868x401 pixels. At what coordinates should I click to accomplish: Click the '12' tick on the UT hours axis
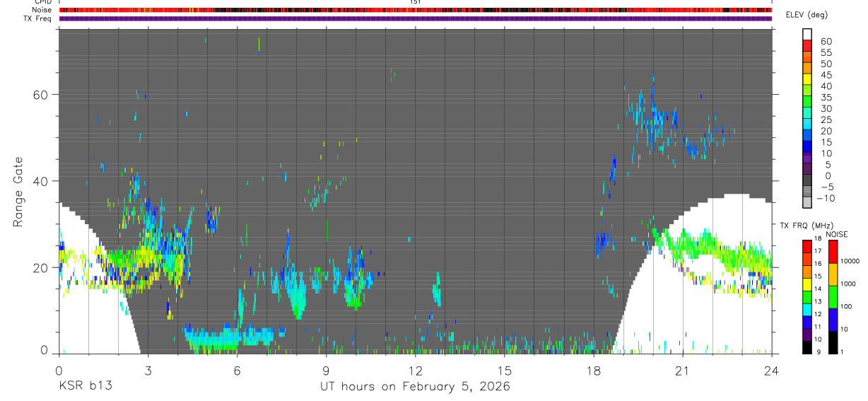(x=416, y=370)
